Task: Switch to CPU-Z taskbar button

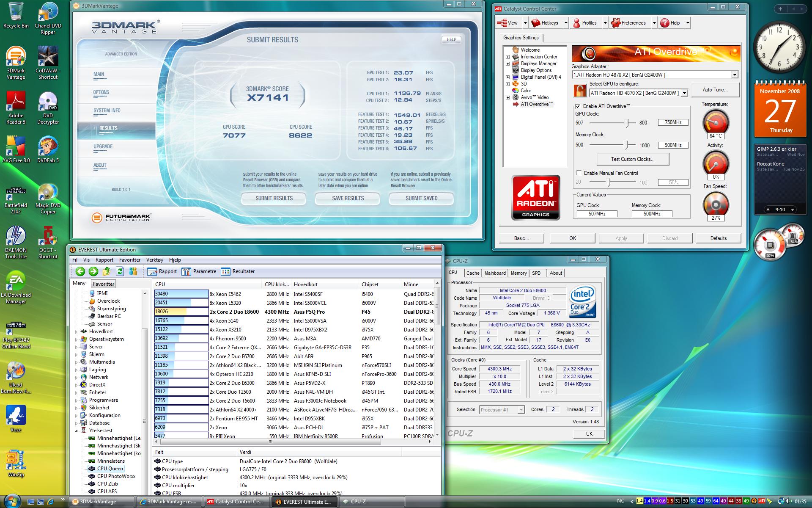Action: pos(372,502)
